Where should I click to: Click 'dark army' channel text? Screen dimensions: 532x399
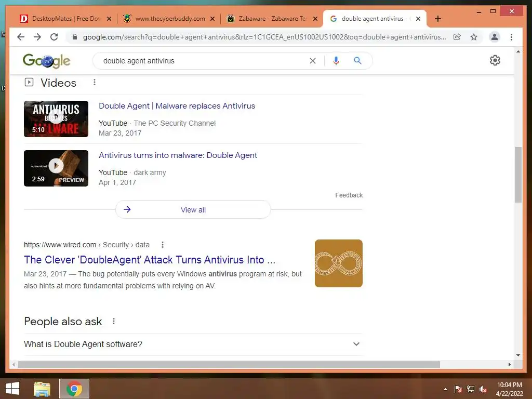click(150, 172)
